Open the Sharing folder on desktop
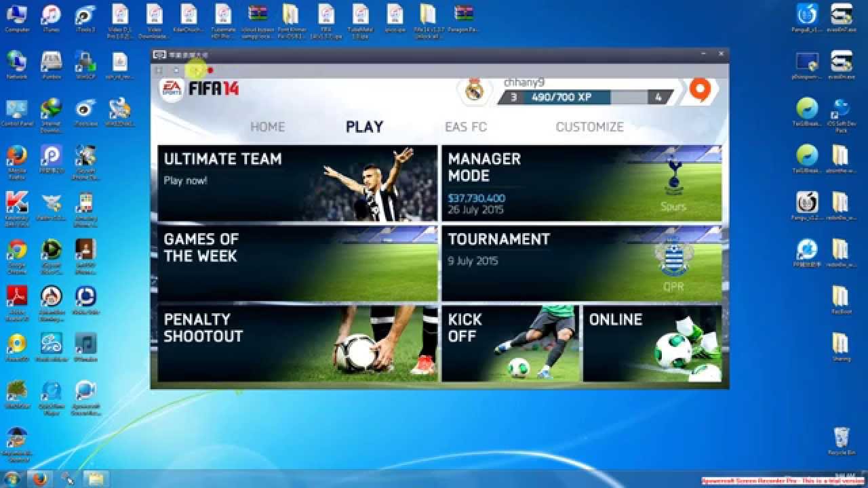 click(x=841, y=348)
